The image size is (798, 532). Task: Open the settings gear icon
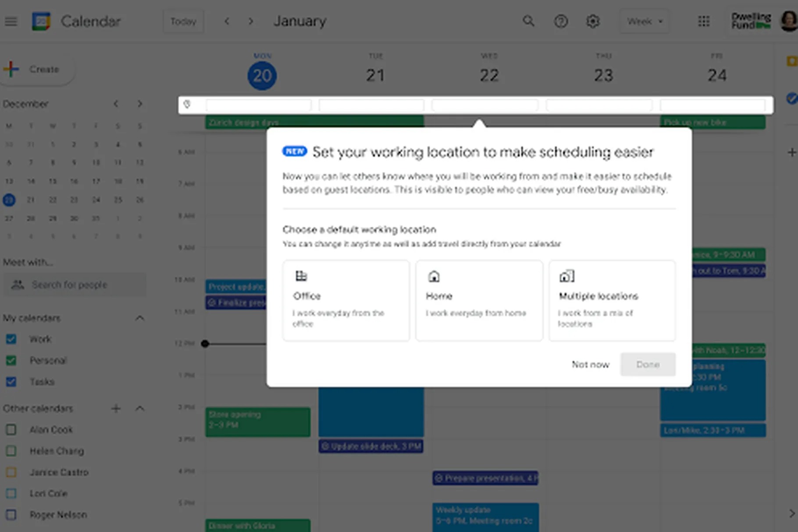click(593, 21)
